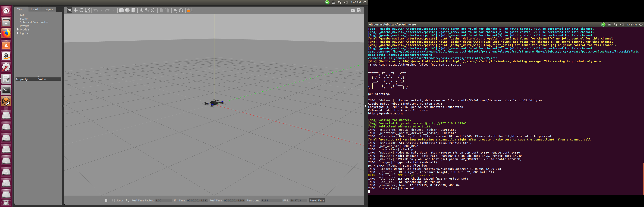
Task: Switch to the Layers tab
Action: (x=49, y=9)
